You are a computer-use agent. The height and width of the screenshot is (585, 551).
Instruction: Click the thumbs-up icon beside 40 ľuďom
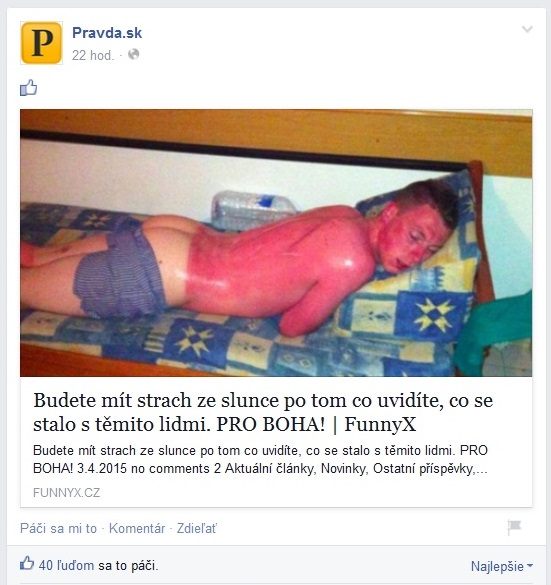[27, 563]
